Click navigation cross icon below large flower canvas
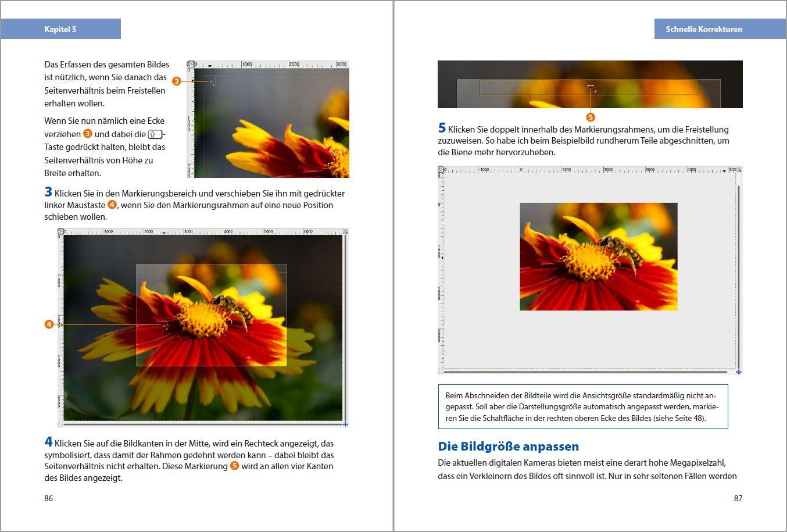Image resolution: width=787 pixels, height=532 pixels. click(x=345, y=424)
